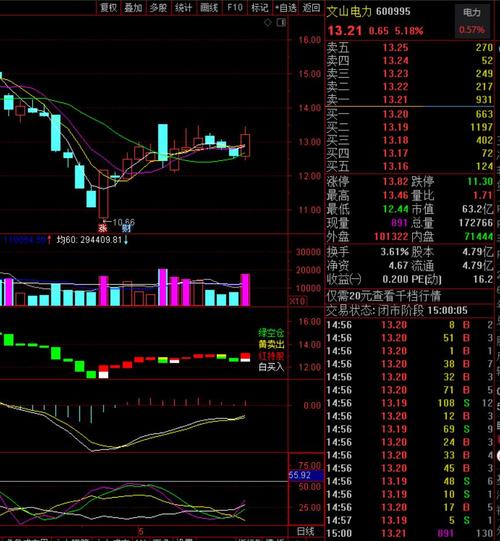This screenshot has height=541, width=500.
Task: Select the 55.92 indicator value box
Action: [306, 475]
